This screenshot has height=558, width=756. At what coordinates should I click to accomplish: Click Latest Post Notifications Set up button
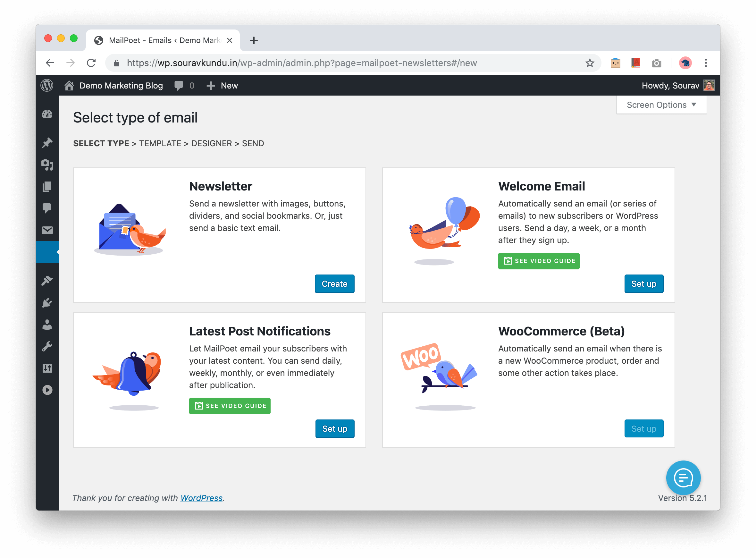(x=335, y=428)
